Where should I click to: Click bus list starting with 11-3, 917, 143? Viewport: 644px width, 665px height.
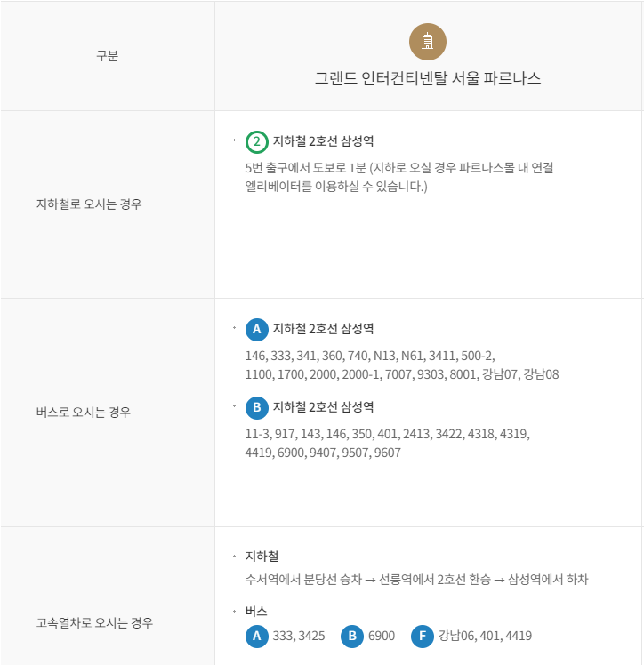(x=388, y=444)
